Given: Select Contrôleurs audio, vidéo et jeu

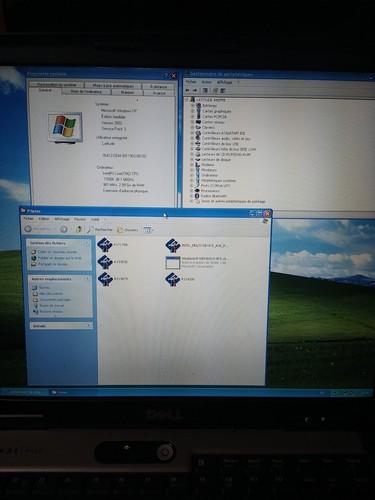Looking at the screenshot, I should [226, 138].
